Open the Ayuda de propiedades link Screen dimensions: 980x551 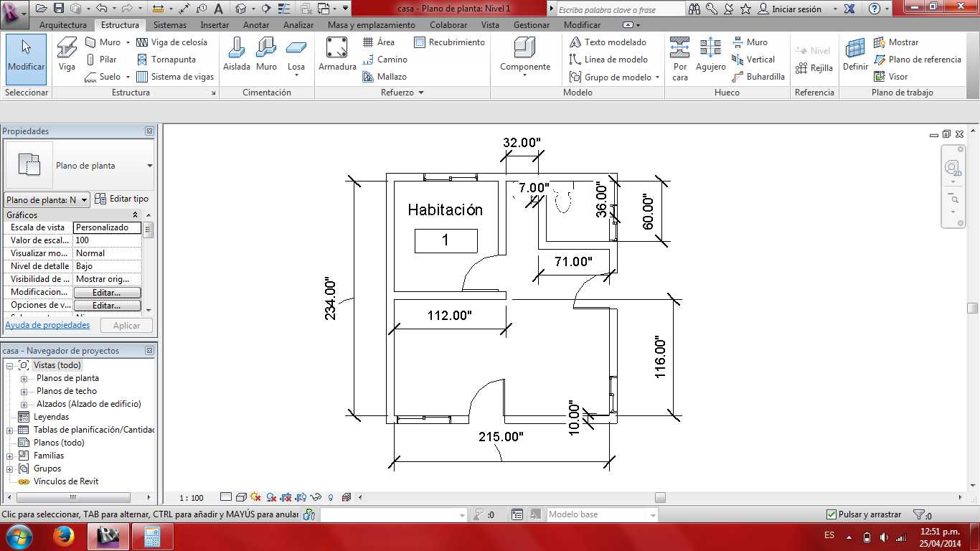pos(47,325)
